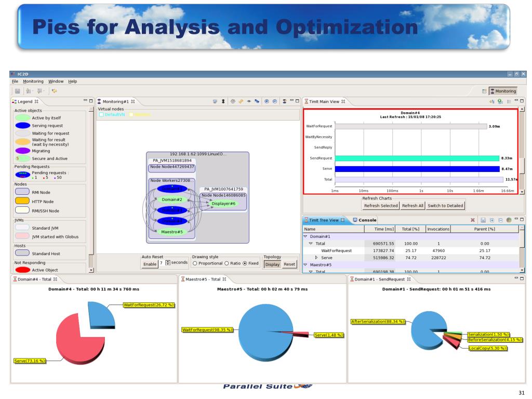Image resolution: width=532 pixels, height=399 pixels.
Task: Click the list layout icon in TimIt Main View toolbar
Action: [509, 101]
